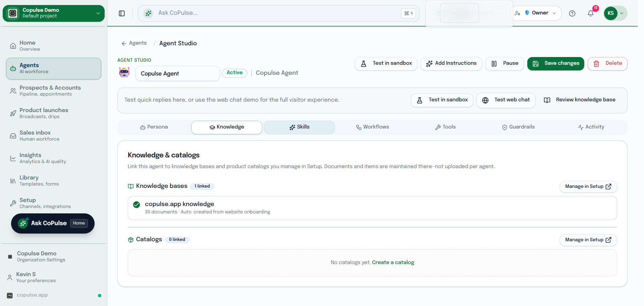Viewport: 644px width, 306px height.
Task: Click Manage in Setup for Knowledge bases
Action: tap(588, 187)
